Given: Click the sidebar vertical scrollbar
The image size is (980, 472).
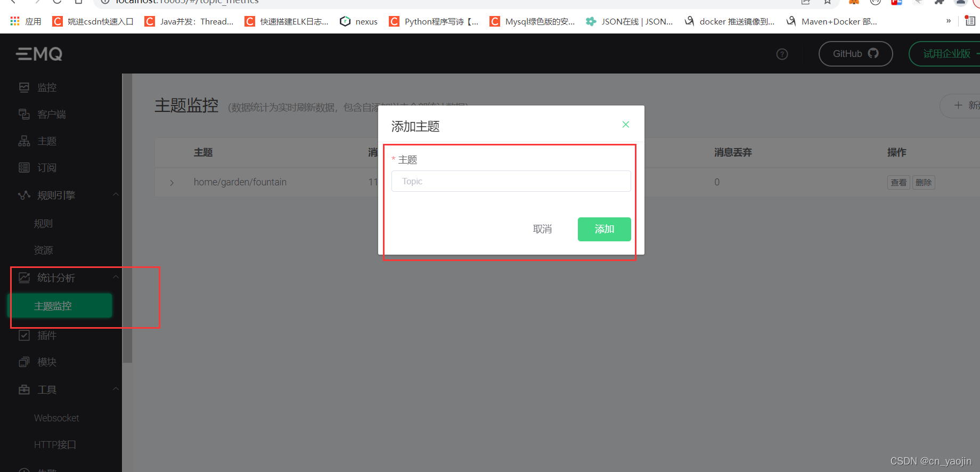Looking at the screenshot, I should coord(127,218).
